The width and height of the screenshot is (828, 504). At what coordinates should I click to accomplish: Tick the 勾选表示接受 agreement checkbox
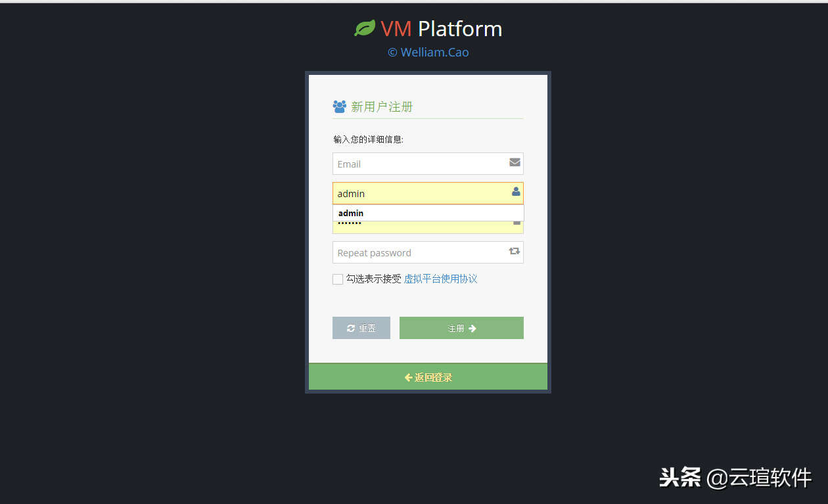[x=338, y=279]
